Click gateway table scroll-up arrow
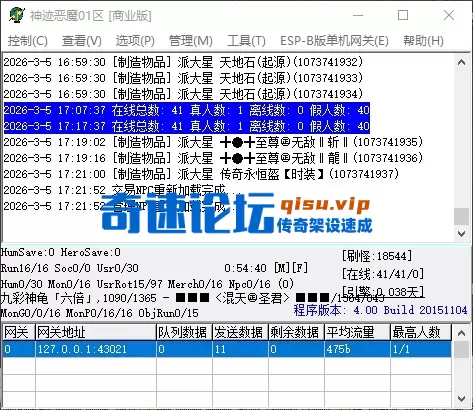Image resolution: width=473 pixels, height=410 pixels. (x=462, y=333)
